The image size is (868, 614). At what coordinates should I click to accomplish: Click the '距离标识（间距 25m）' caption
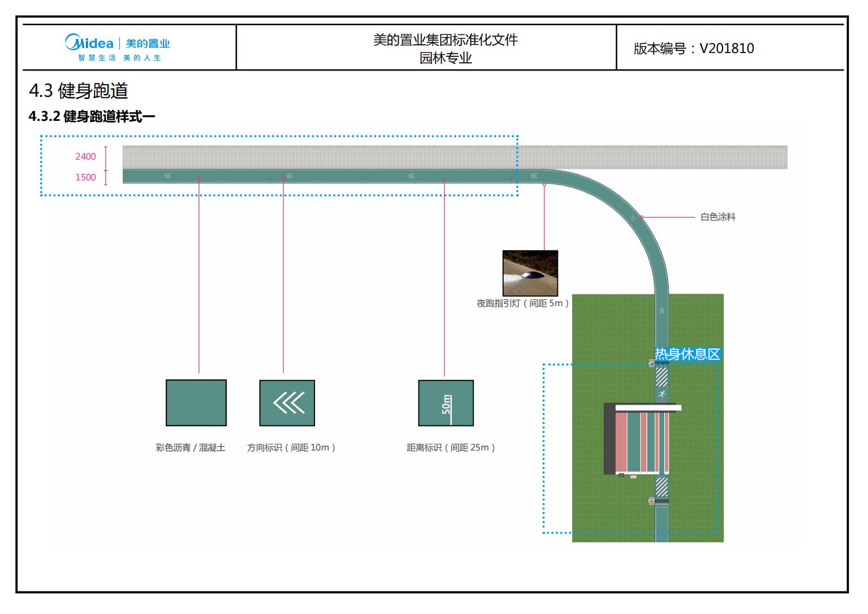click(451, 448)
